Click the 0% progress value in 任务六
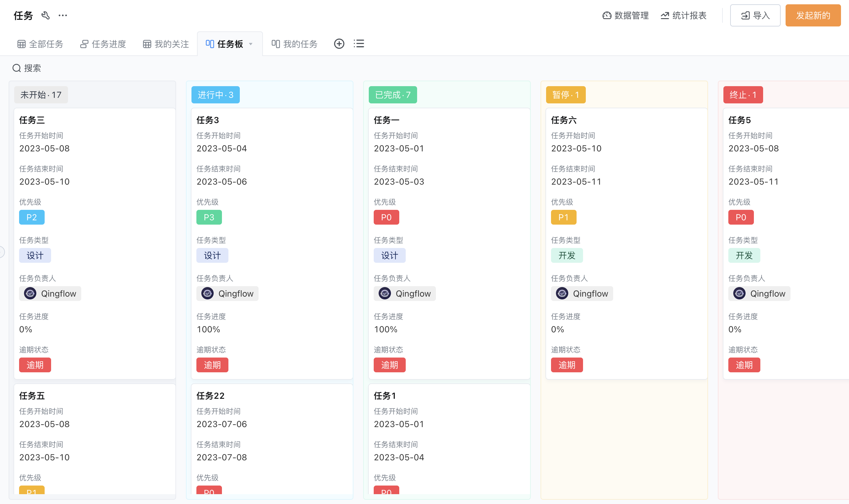This screenshot has height=504, width=849. click(x=557, y=330)
